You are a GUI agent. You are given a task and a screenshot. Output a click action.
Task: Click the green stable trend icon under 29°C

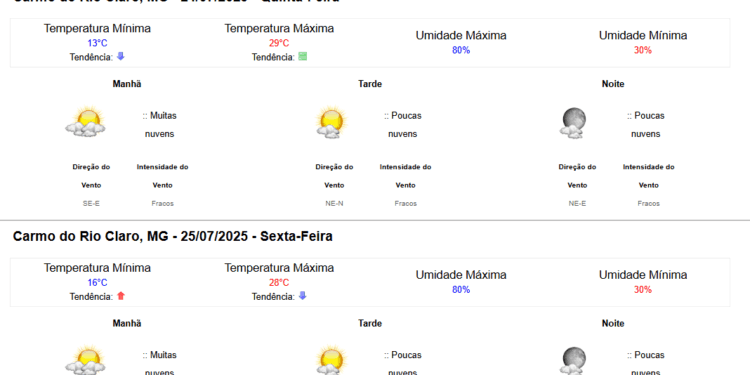[x=302, y=56]
